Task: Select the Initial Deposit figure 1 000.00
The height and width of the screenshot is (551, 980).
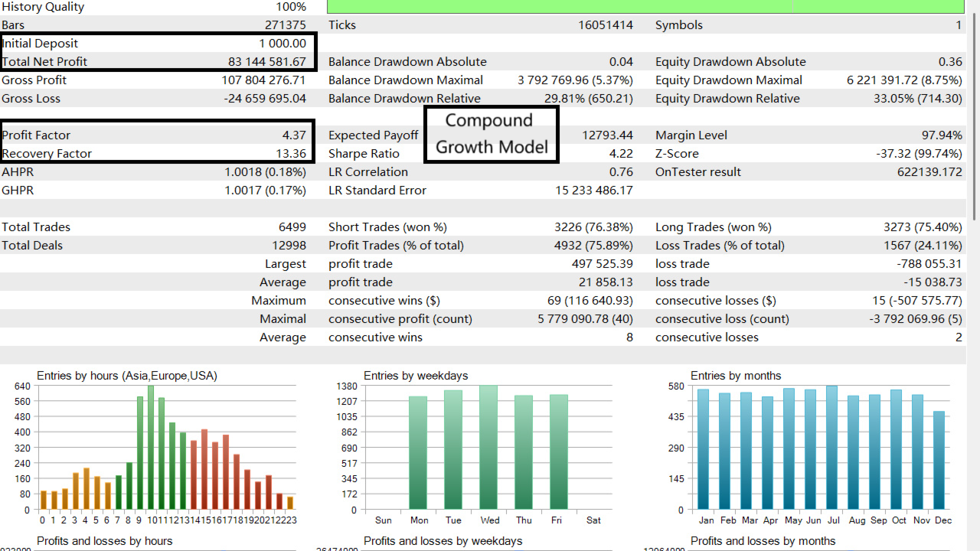Action: [x=283, y=43]
